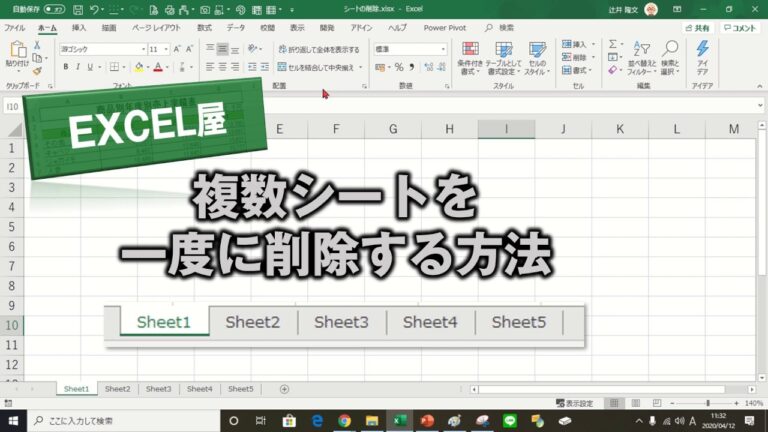
Task: Click the Orientation text angle icon
Action: (252, 48)
